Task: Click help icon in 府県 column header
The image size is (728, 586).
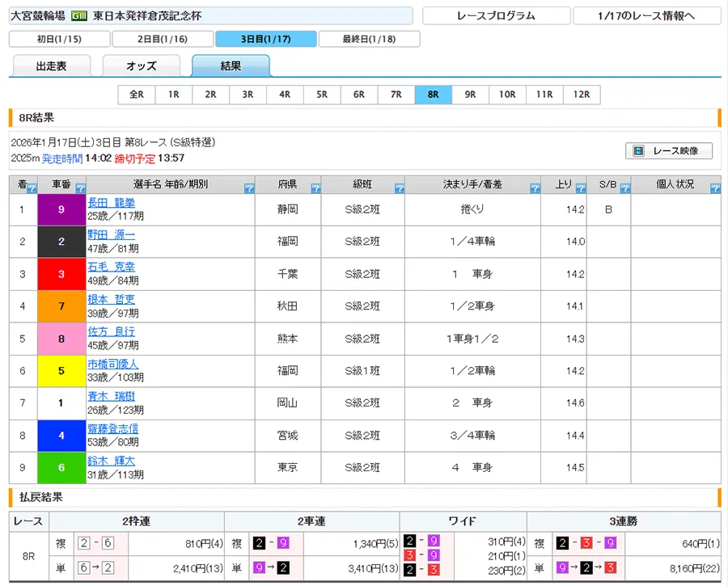Action: pyautogui.click(x=315, y=188)
